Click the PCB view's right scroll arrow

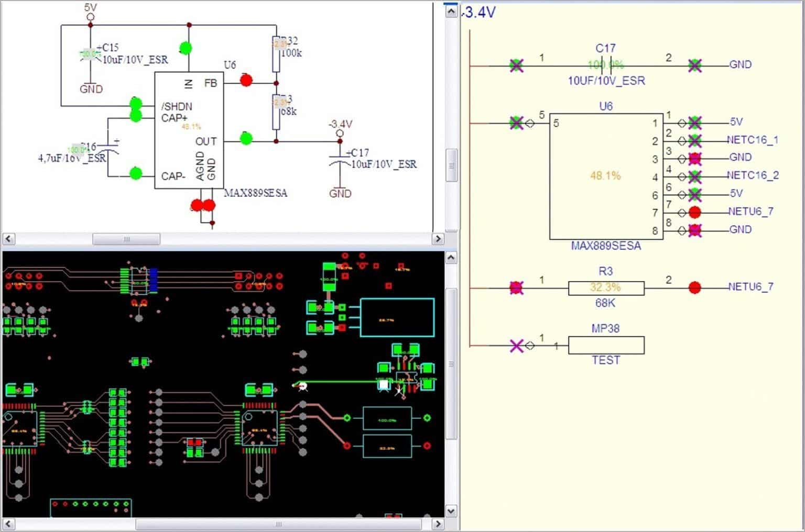(x=438, y=524)
